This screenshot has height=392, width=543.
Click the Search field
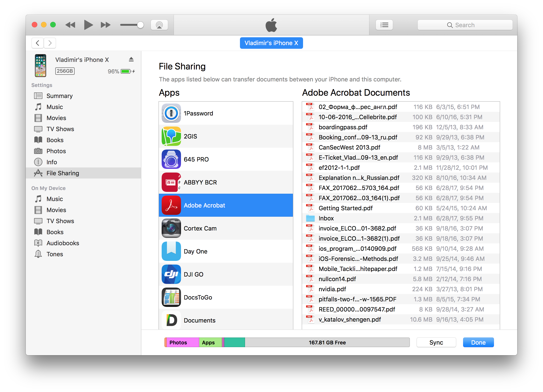point(465,25)
